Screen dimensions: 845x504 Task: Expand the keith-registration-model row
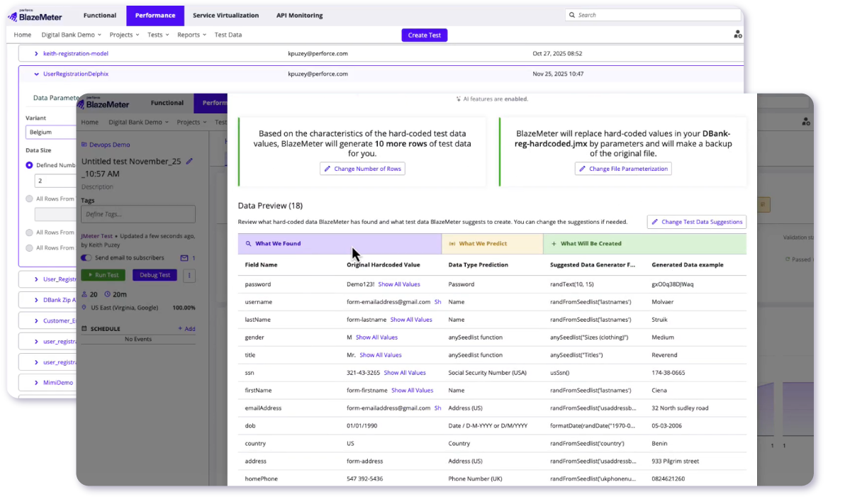click(x=36, y=53)
